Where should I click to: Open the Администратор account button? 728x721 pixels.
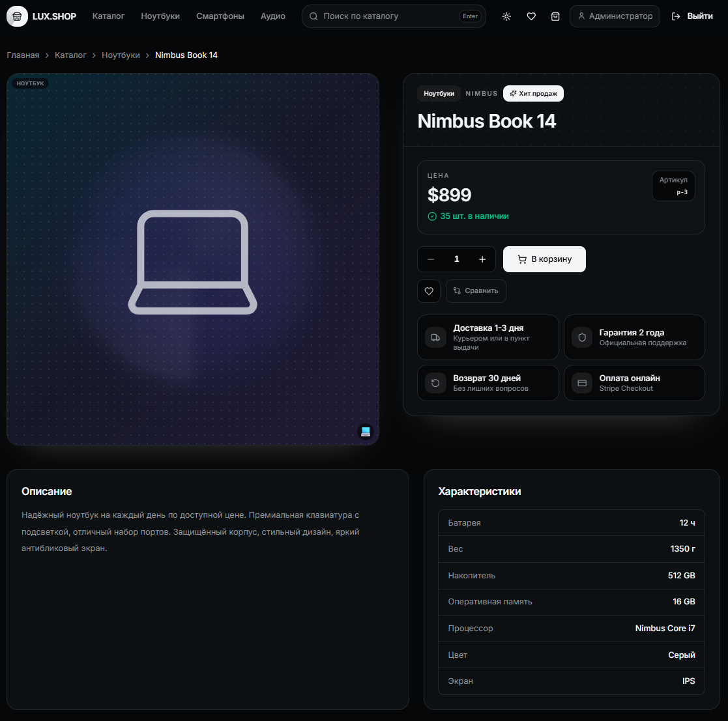click(x=615, y=16)
